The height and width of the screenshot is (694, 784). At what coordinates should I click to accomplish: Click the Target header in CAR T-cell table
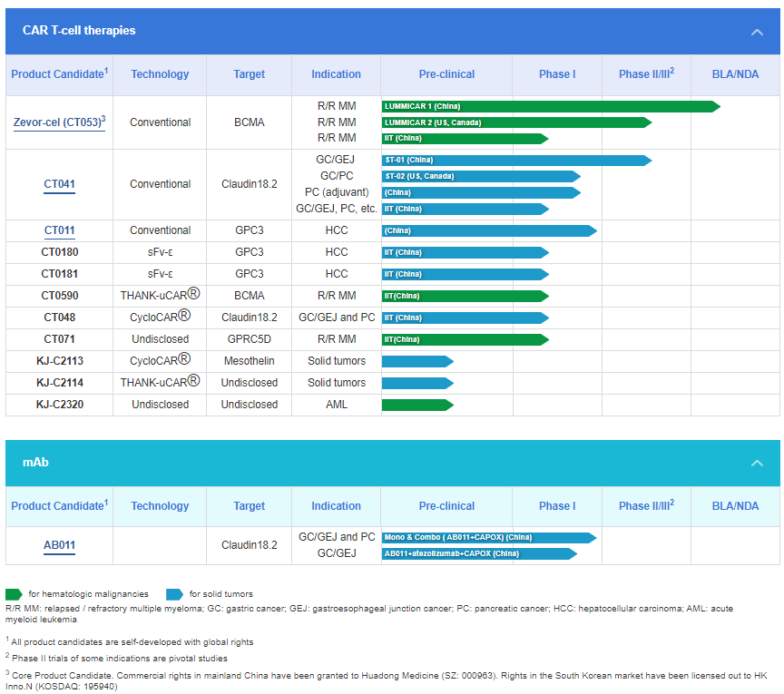pyautogui.click(x=249, y=74)
